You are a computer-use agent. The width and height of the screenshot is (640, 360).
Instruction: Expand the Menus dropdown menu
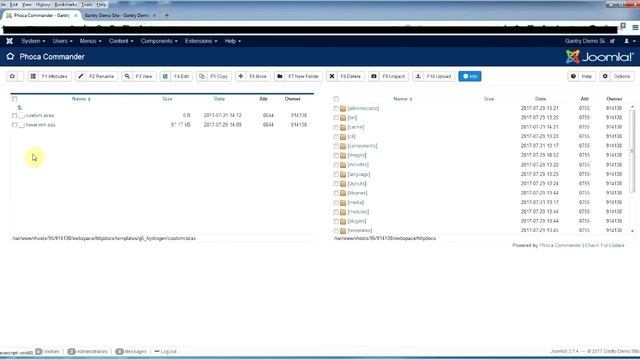point(91,41)
